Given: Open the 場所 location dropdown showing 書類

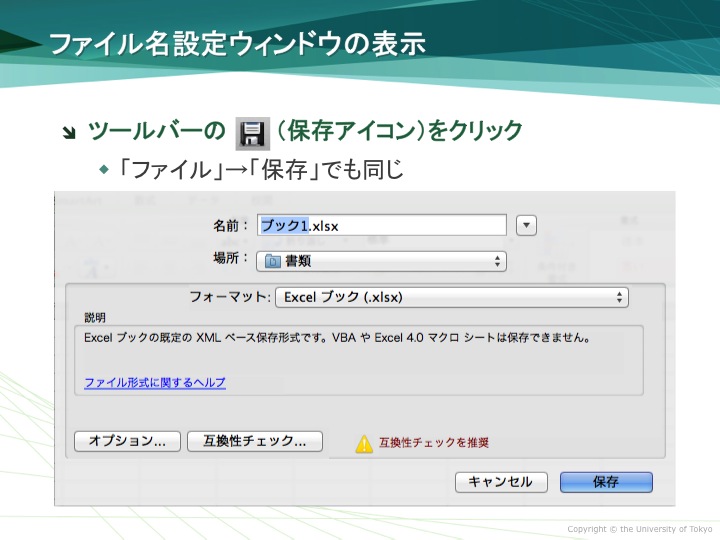Looking at the screenshot, I should coord(382,261).
